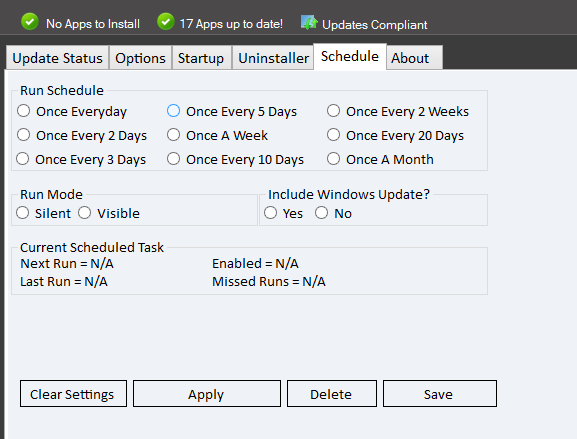This screenshot has width=577, height=439.
Task: Click the Updates Compliant status icon
Action: click(x=309, y=22)
